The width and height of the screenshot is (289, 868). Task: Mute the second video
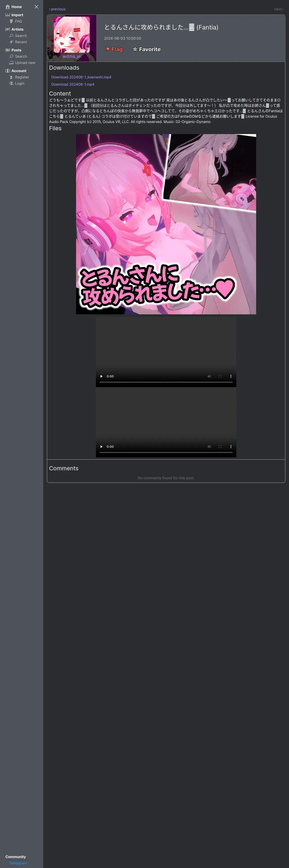point(209,446)
